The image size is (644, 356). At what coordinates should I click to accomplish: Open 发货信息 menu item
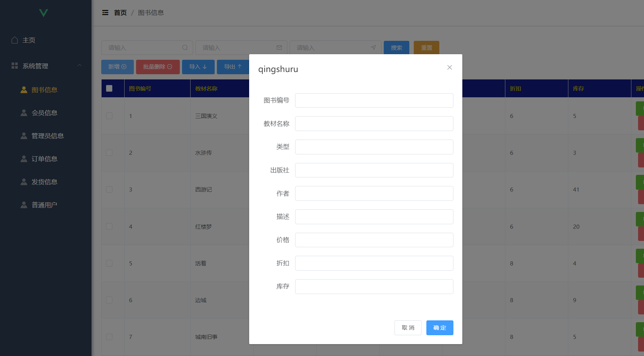click(46, 182)
